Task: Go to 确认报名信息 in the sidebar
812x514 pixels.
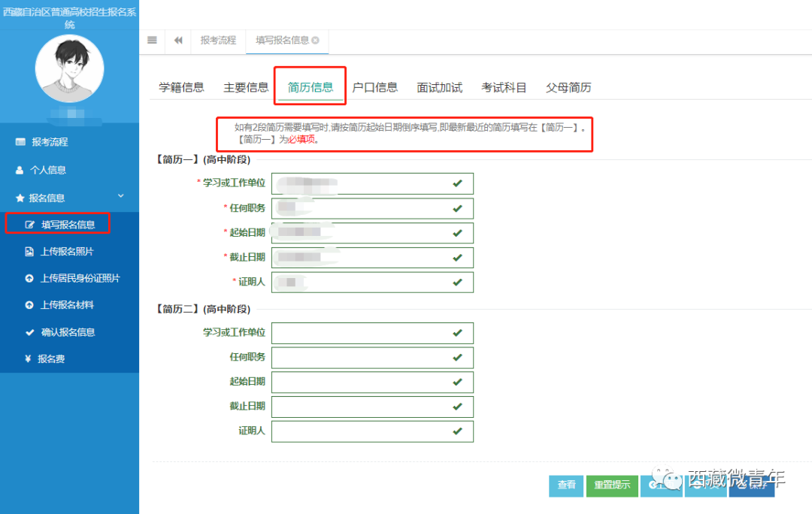Action: pyautogui.click(x=68, y=332)
